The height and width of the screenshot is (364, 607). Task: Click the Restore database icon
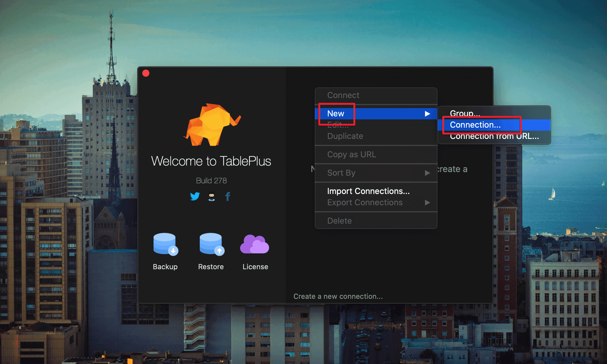212,244
